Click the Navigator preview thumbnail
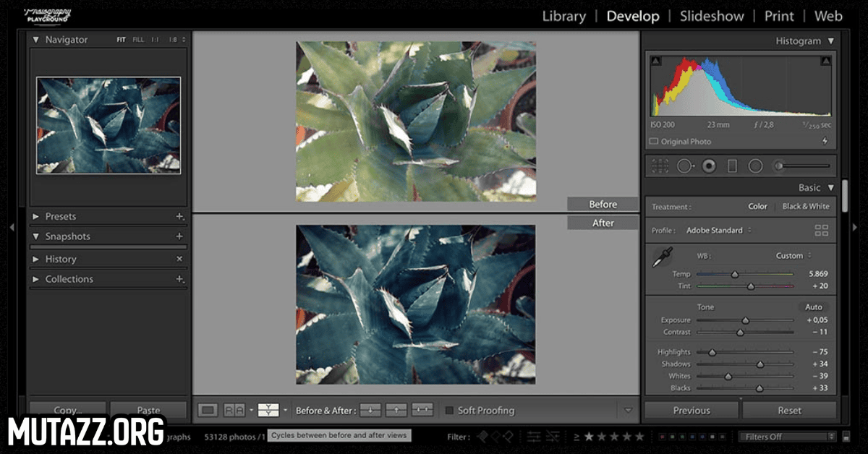The image size is (868, 454). click(x=109, y=125)
